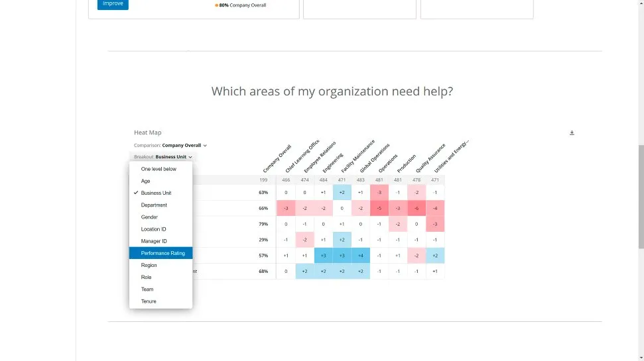Click the blue +4 heat map cell
The image size is (644, 361).
click(361, 256)
